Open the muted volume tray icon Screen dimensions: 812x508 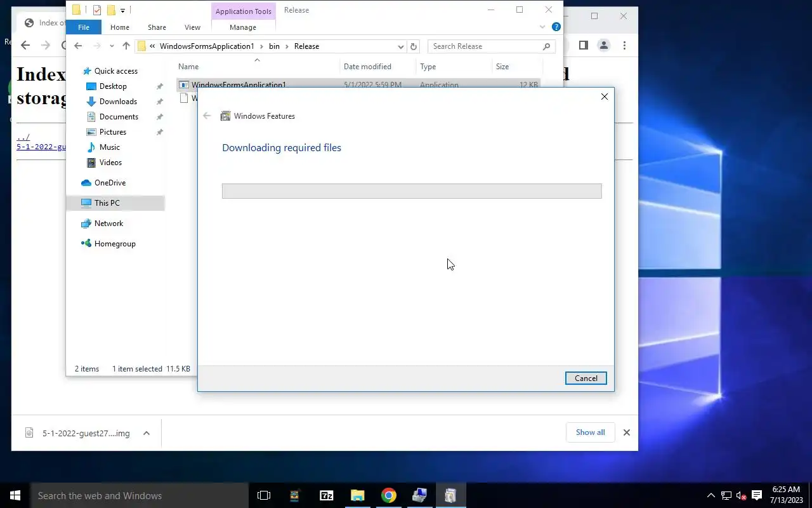(x=741, y=495)
